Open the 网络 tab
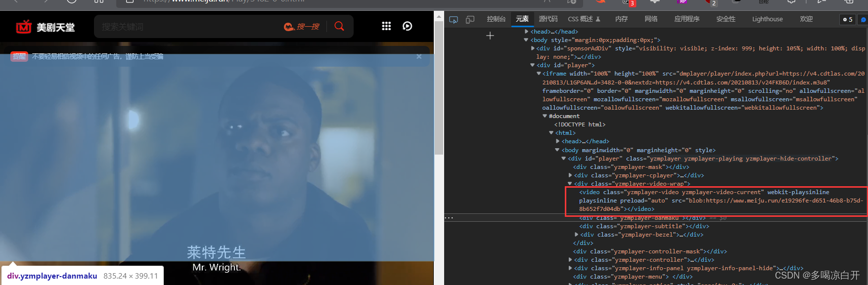Image resolution: width=868 pixels, height=285 pixels. click(651, 19)
